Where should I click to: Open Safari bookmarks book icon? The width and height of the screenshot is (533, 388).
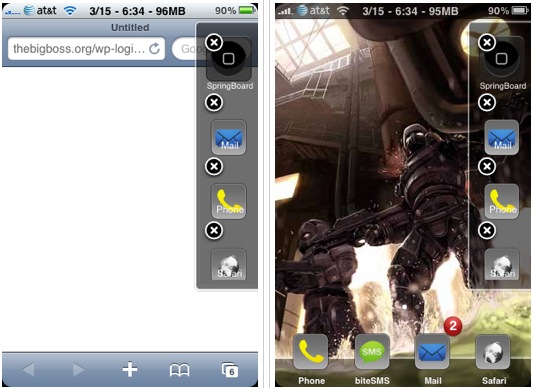[x=179, y=370]
